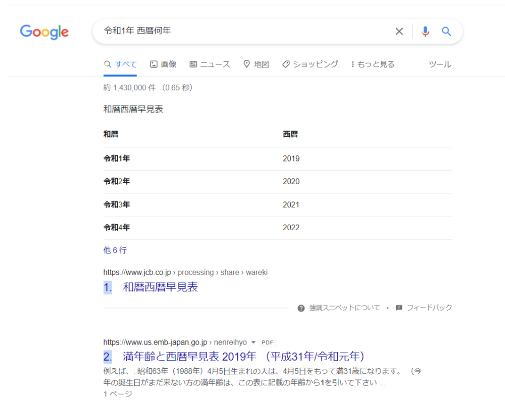Click the Google logo
This screenshot has height=420, width=505.
click(44, 32)
